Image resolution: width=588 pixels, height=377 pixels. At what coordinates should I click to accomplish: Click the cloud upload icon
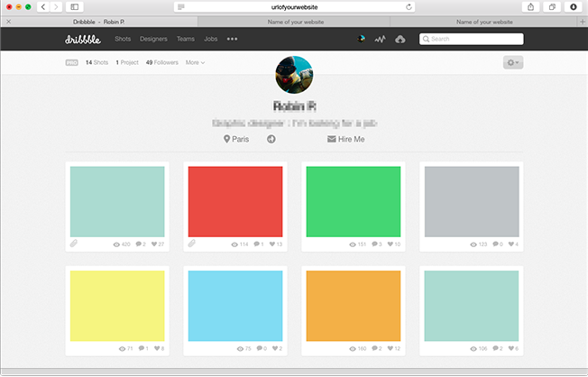pyautogui.click(x=400, y=39)
